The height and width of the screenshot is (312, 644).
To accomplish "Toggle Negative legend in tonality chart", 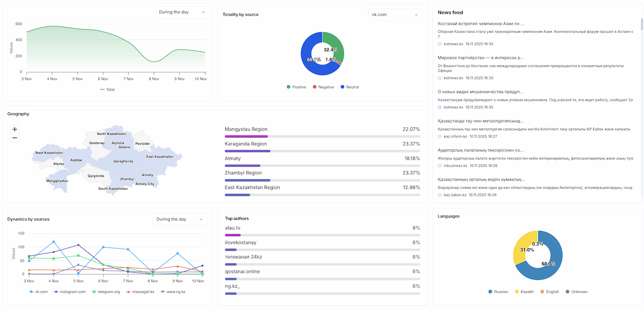I will (323, 87).
